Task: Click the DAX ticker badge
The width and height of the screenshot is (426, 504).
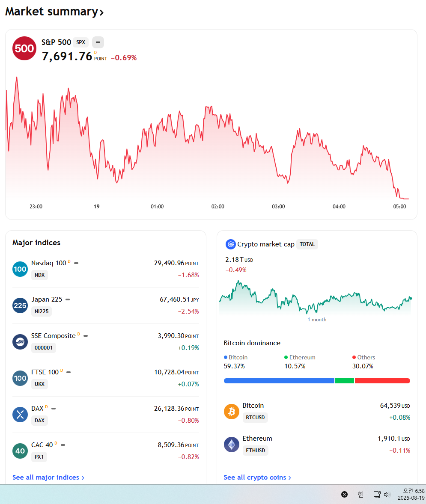Action: tap(39, 421)
